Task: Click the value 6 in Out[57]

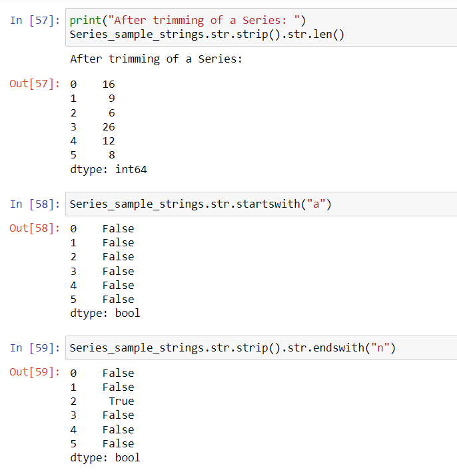Action: 112,113
